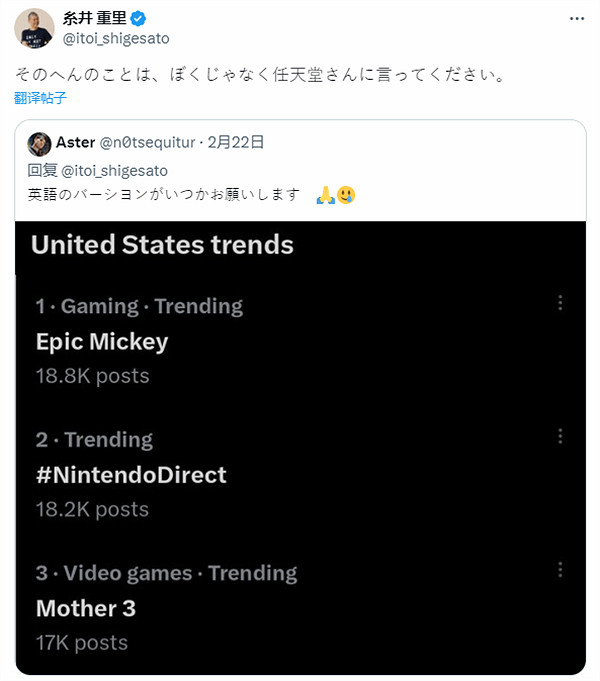This screenshot has width=600, height=681.
Task: Click the smiling tear emoji
Action: (346, 195)
